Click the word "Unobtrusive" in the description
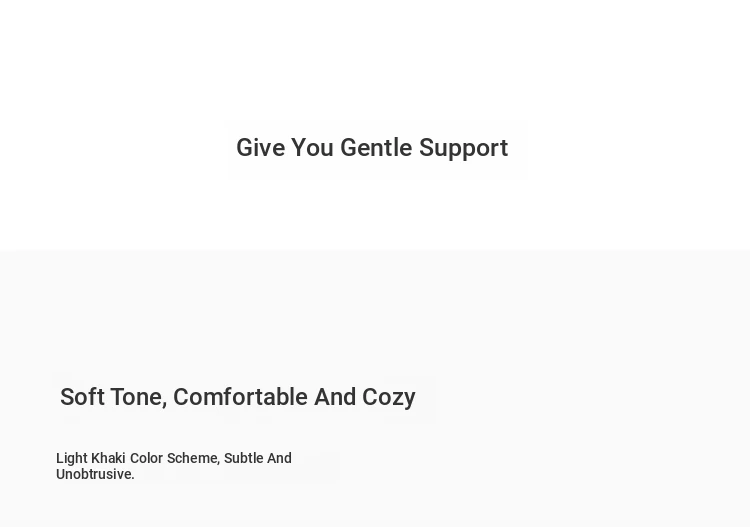This screenshot has width=750, height=527. click(x=93, y=474)
